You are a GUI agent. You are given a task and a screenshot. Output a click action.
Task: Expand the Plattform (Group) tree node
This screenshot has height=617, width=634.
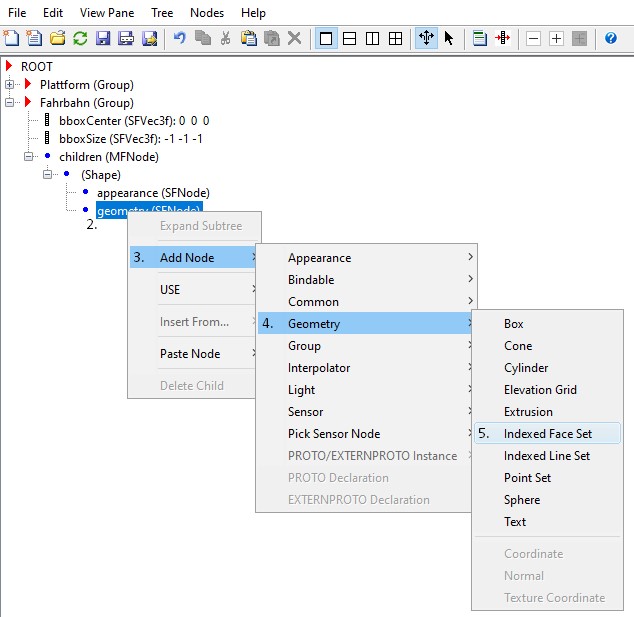tap(10, 85)
